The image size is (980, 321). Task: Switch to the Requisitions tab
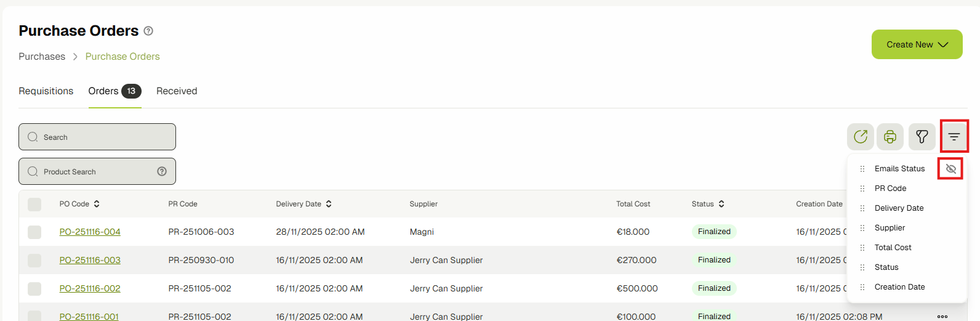(46, 91)
